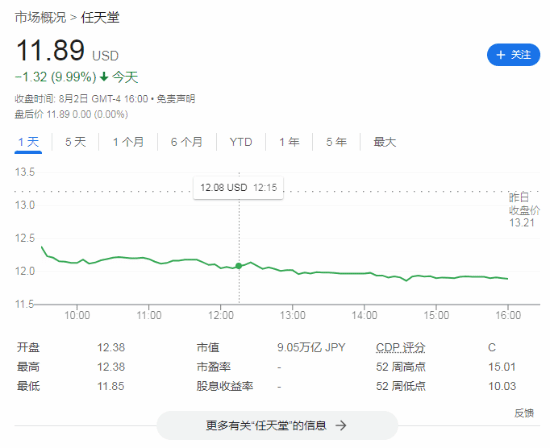550x448 pixels.
Task: Click the 任天堂 breadcrumb title
Action: [100, 18]
